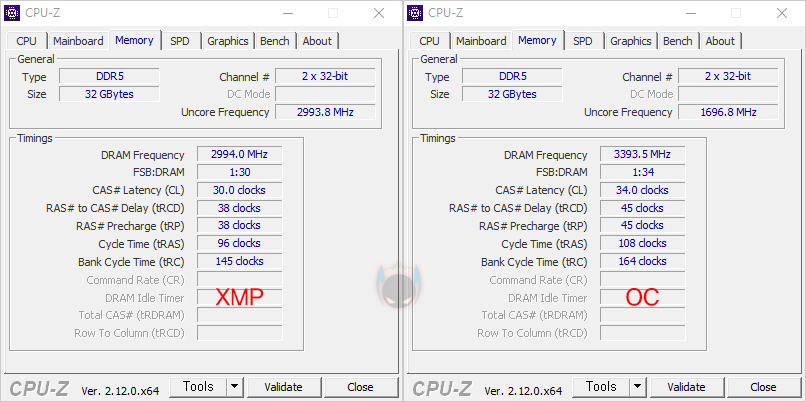Screen dimensions: 806x402
Task: Click Uncore Frequency value 1696.8 MHz
Action: click(x=728, y=112)
